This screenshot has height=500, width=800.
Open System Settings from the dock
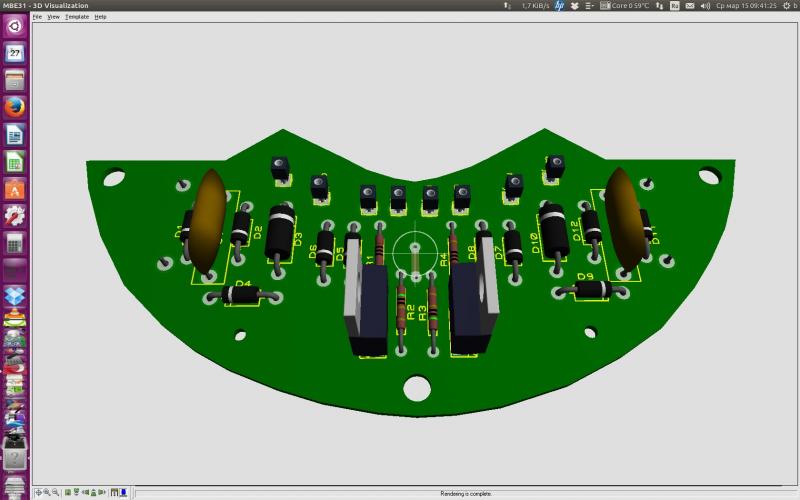click(x=15, y=215)
